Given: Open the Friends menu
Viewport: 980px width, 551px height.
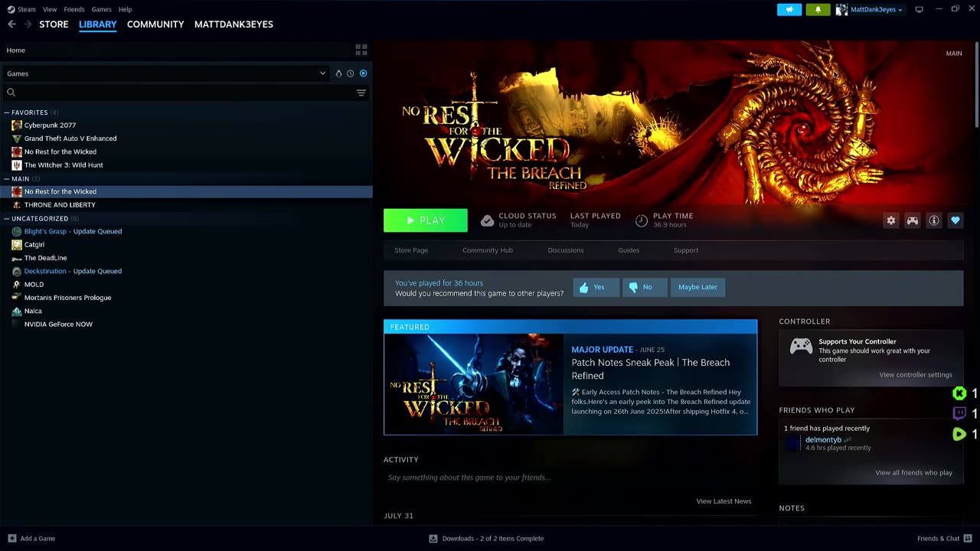Looking at the screenshot, I should [x=74, y=9].
